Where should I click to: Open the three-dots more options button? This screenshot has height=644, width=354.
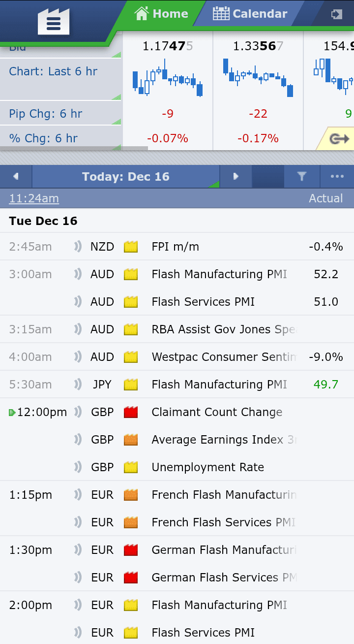tap(337, 177)
